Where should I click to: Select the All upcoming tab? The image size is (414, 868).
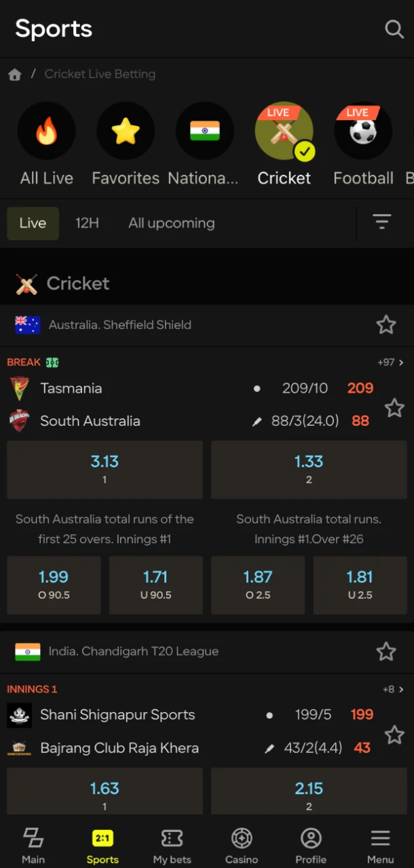(171, 222)
